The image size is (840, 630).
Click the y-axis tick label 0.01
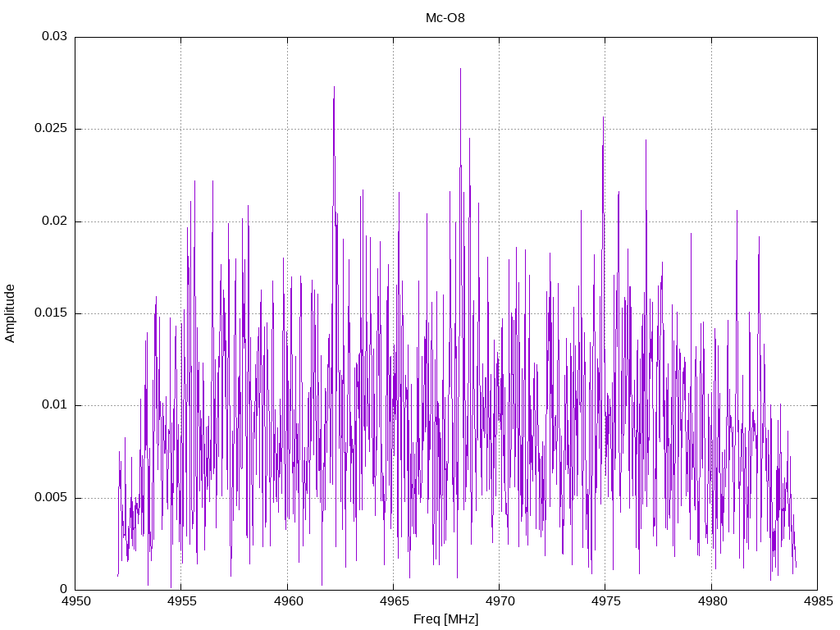click(x=55, y=405)
